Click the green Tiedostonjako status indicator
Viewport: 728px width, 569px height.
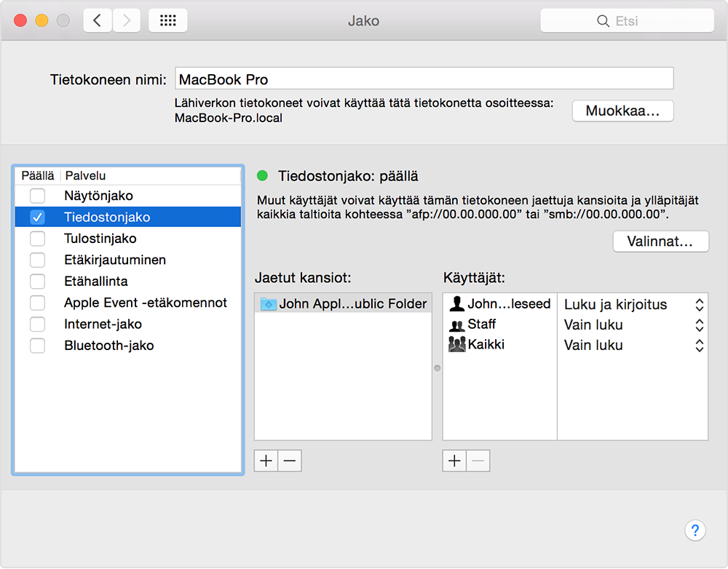[x=262, y=175]
